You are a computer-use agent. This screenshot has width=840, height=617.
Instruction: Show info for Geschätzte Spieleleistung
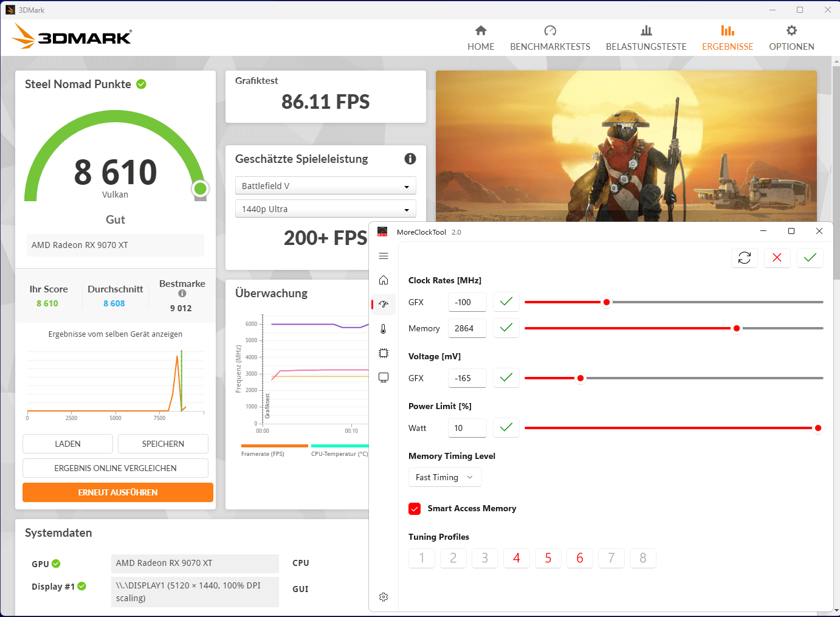(x=410, y=159)
